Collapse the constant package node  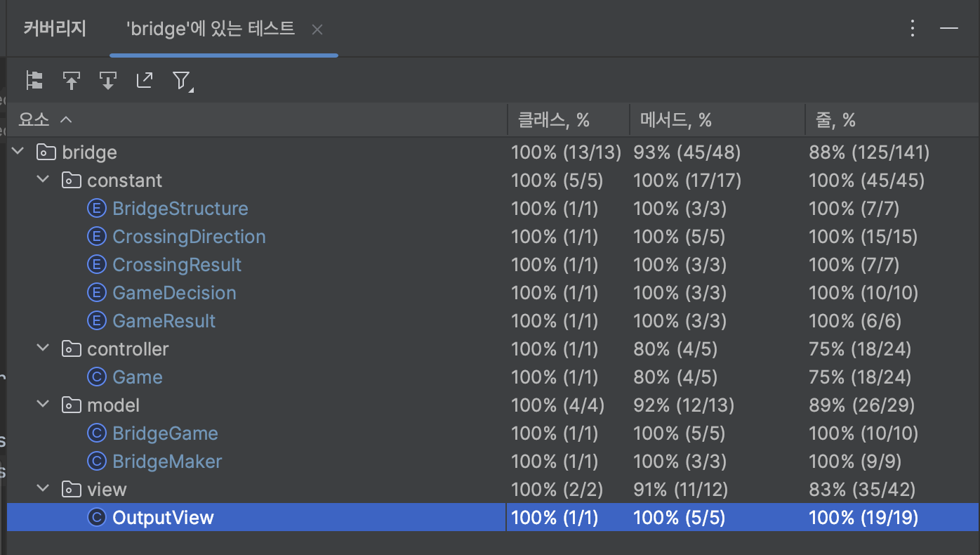(44, 180)
